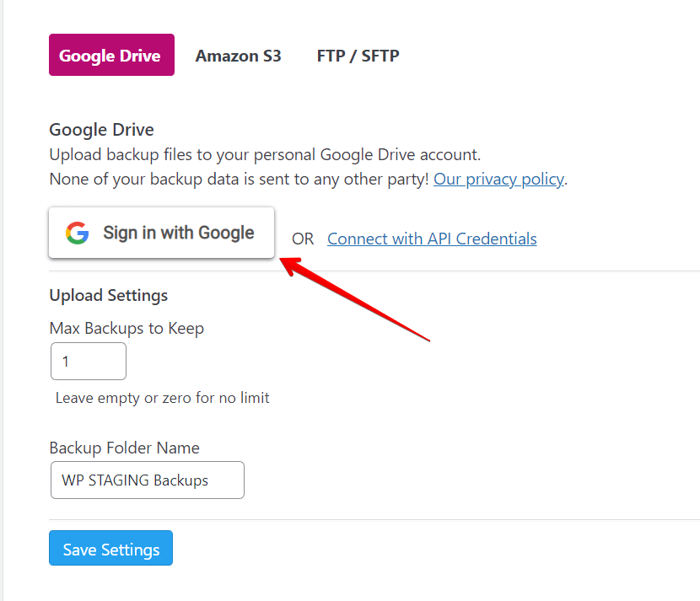Click the Google G logo icon
This screenshot has width=700, height=601.
click(78, 233)
